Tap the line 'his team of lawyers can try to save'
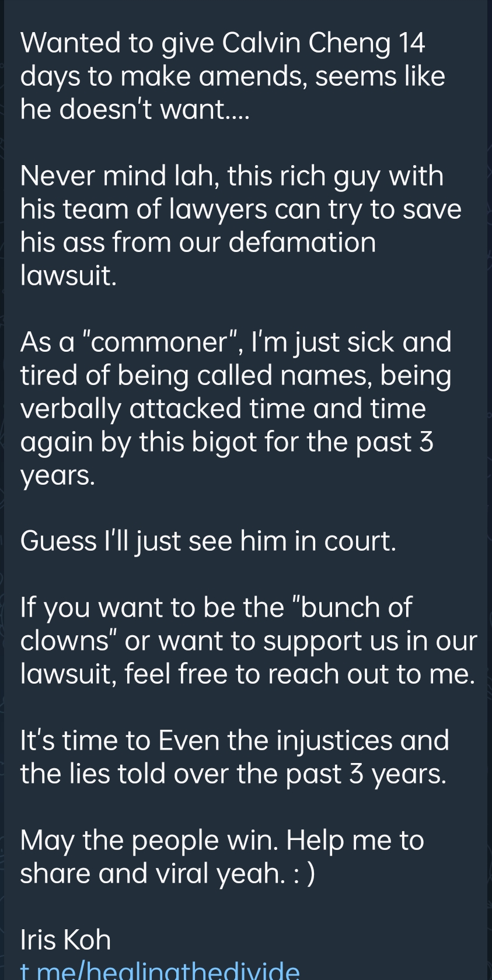 point(240,209)
